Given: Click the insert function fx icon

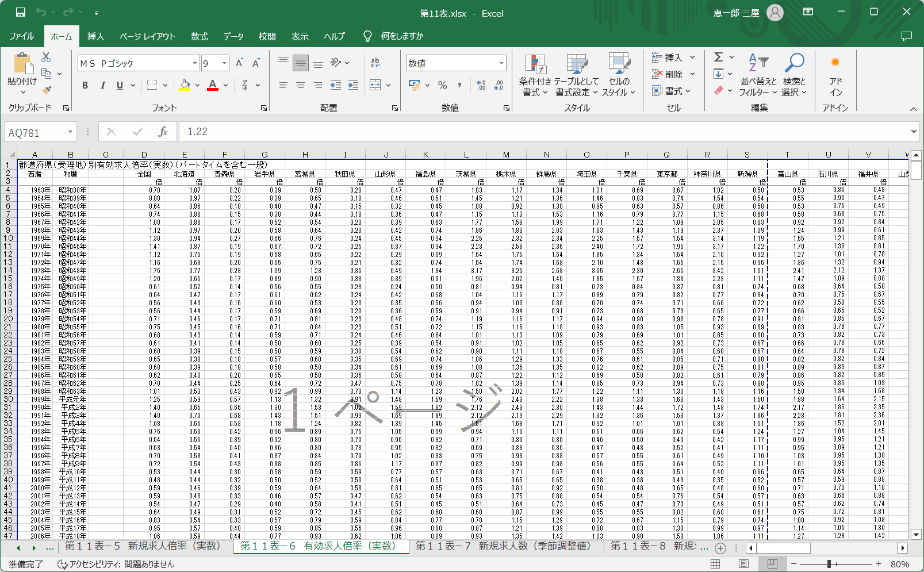Looking at the screenshot, I should [163, 132].
